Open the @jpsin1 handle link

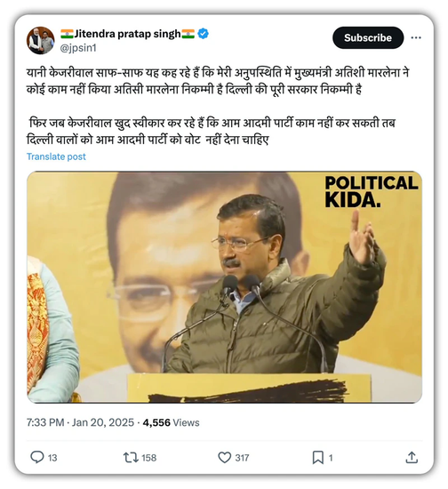click(x=78, y=48)
